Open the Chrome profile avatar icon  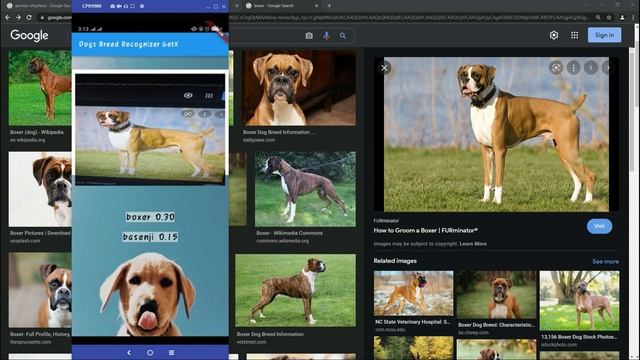click(622, 18)
